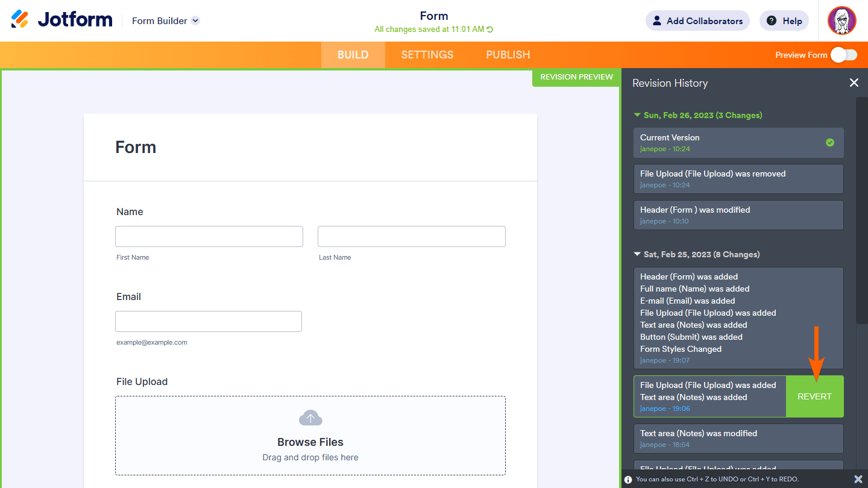Click the info icon in the bottom tip bar
The width and height of the screenshot is (868, 488).
[628, 479]
